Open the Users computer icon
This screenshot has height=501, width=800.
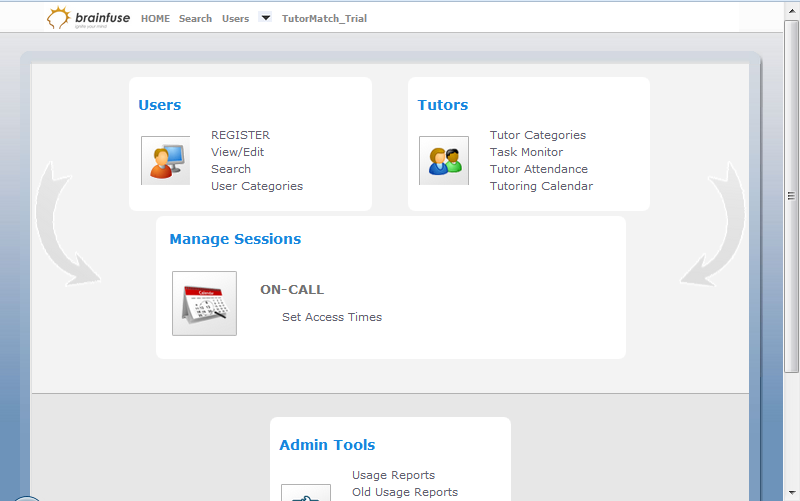click(x=165, y=160)
